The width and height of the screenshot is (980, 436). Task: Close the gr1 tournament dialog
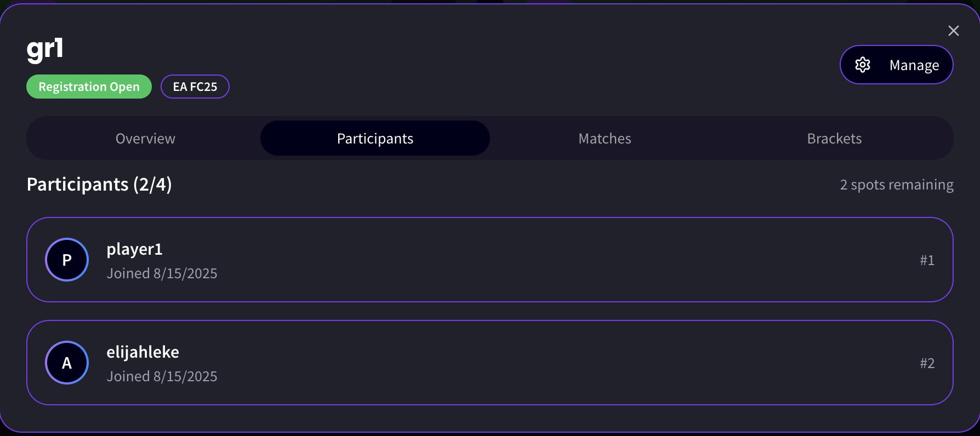tap(954, 31)
